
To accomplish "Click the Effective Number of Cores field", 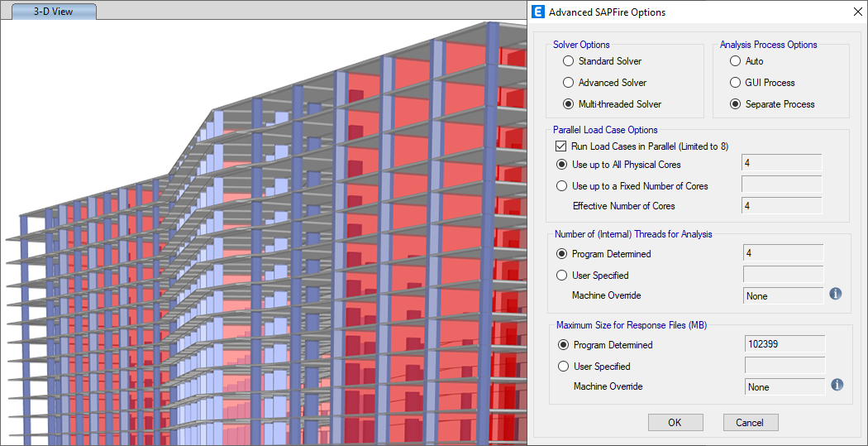I will tap(782, 205).
